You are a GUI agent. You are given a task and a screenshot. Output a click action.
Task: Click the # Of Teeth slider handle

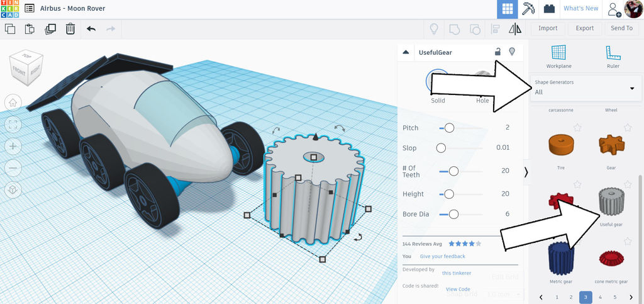454,171
